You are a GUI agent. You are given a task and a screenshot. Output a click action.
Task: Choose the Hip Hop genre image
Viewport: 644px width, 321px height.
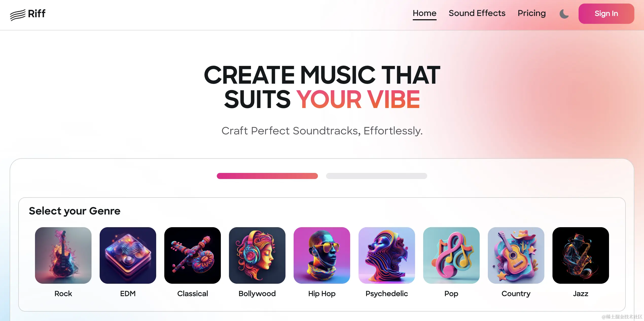click(322, 255)
